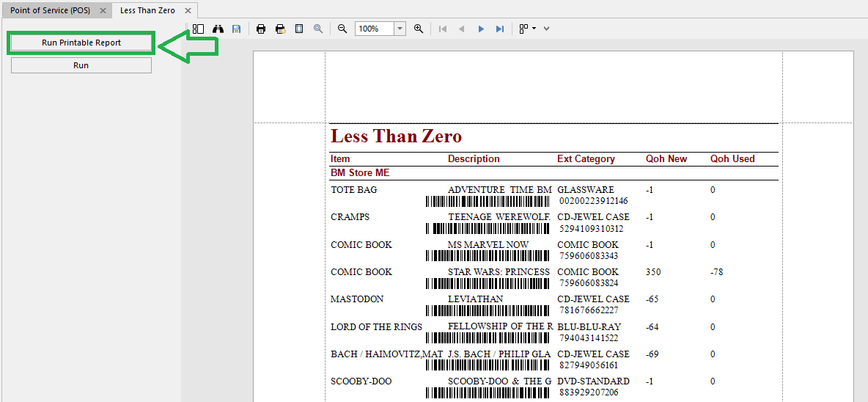
Task: Click barcode number 827949056161
Action: tap(589, 365)
